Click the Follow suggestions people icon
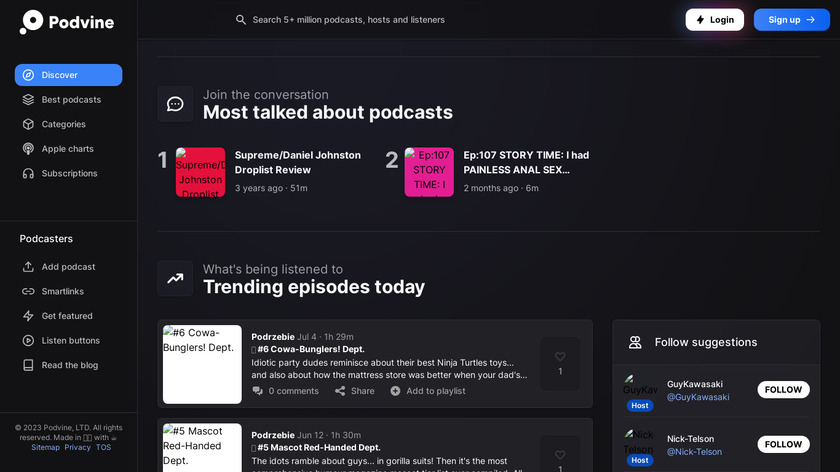The width and height of the screenshot is (840, 472). pyautogui.click(x=635, y=342)
